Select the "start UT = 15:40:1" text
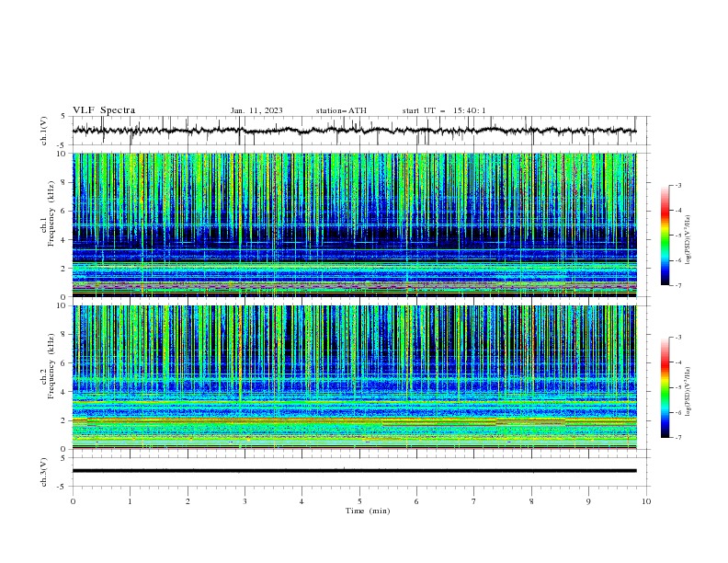728x563 pixels. click(x=444, y=110)
